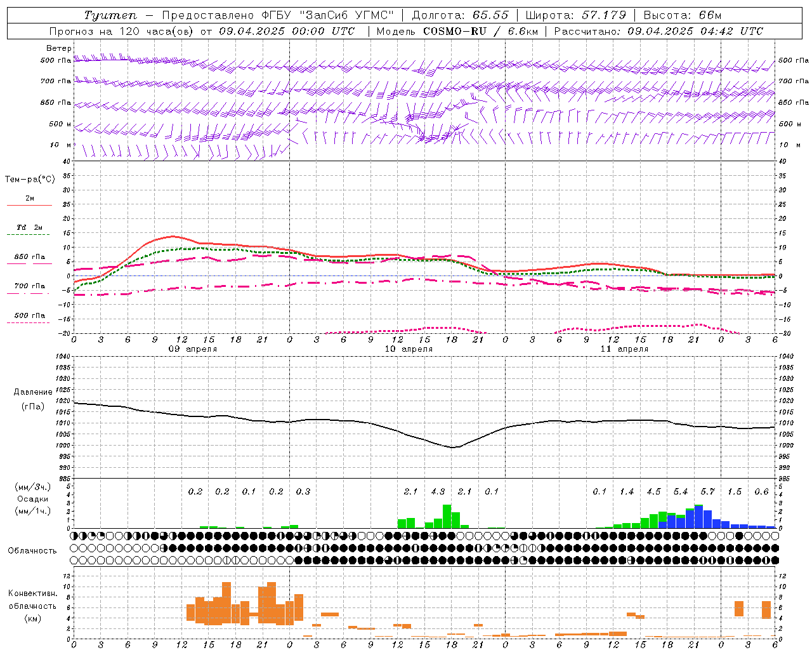812x650 pixels.
Task: Click the '700 гПа' temperature legend label
Action: pos(30,286)
